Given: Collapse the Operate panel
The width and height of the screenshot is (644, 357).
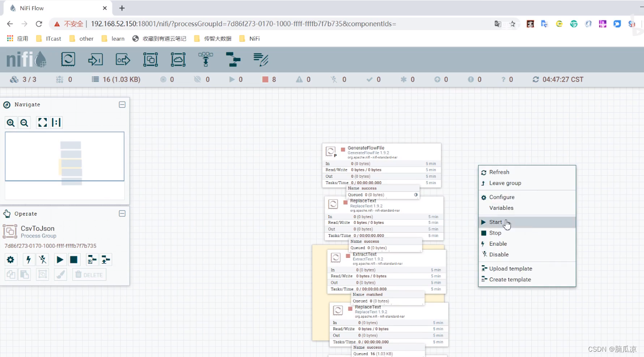Looking at the screenshot, I should pyautogui.click(x=122, y=214).
